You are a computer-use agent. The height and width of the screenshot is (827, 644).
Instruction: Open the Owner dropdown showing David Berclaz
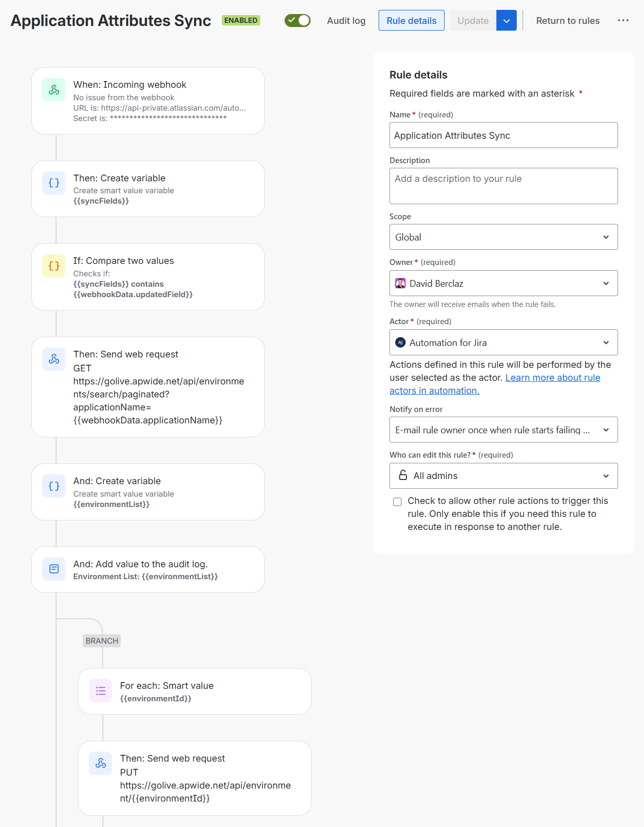[x=503, y=284]
